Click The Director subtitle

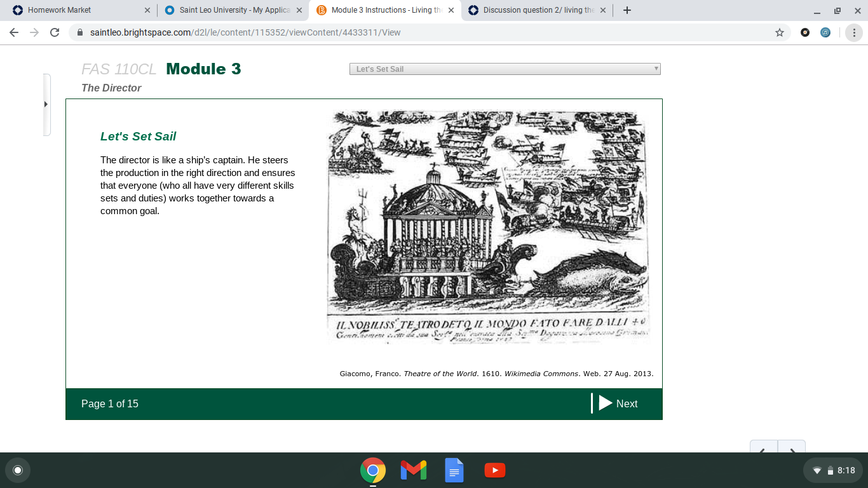pyautogui.click(x=111, y=88)
